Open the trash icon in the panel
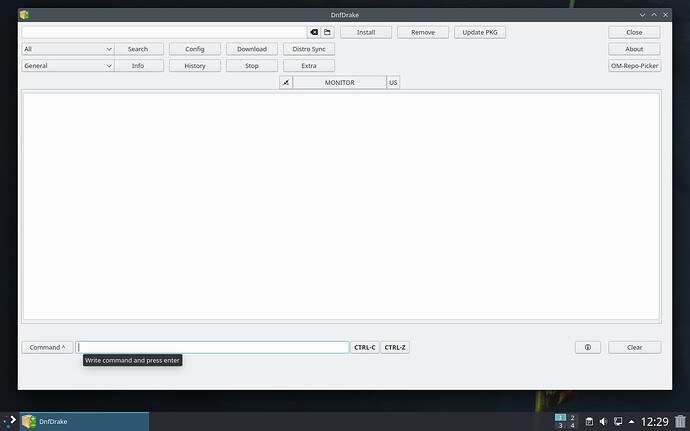The image size is (690, 431). click(680, 421)
